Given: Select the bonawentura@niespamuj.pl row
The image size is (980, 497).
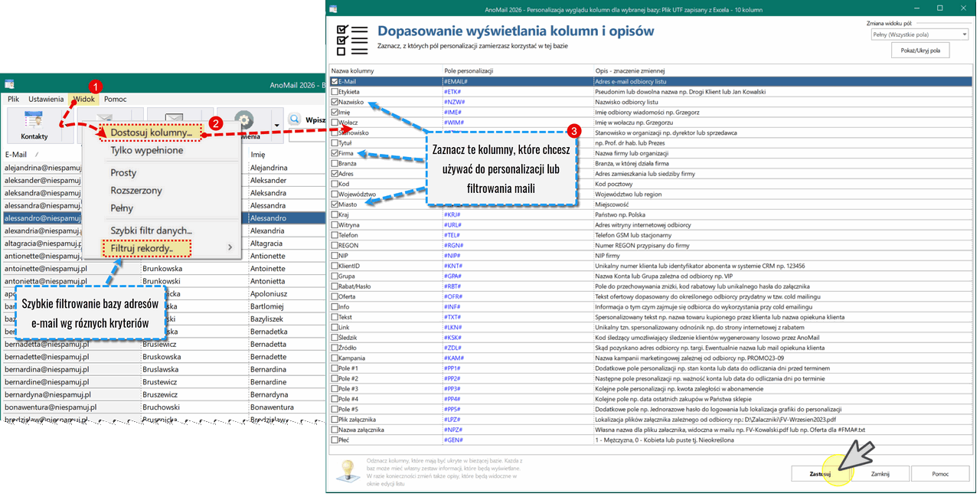Looking at the screenshot, I should [162, 407].
